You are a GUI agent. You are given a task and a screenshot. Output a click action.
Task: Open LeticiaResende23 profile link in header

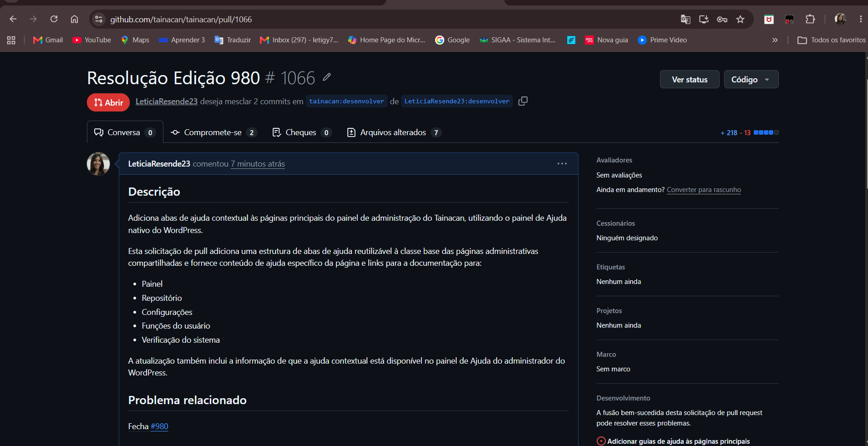[167, 101]
